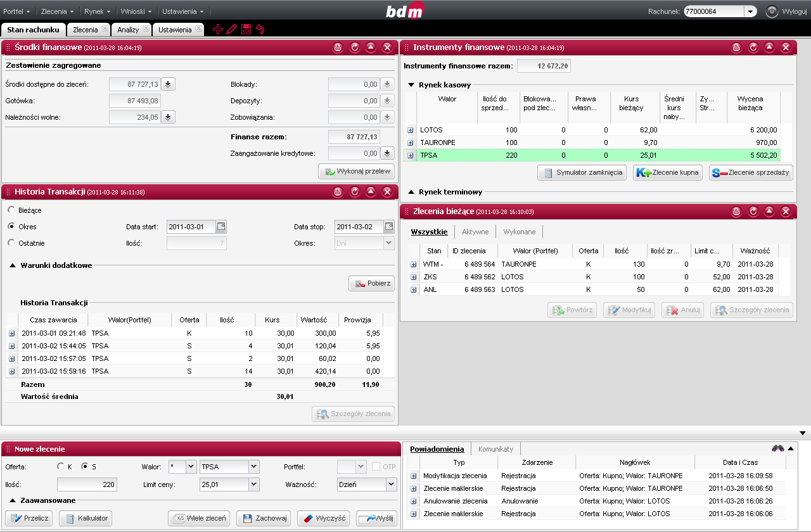Switch to the Aktywne orders tab
This screenshot has height=532, width=811.
[475, 232]
